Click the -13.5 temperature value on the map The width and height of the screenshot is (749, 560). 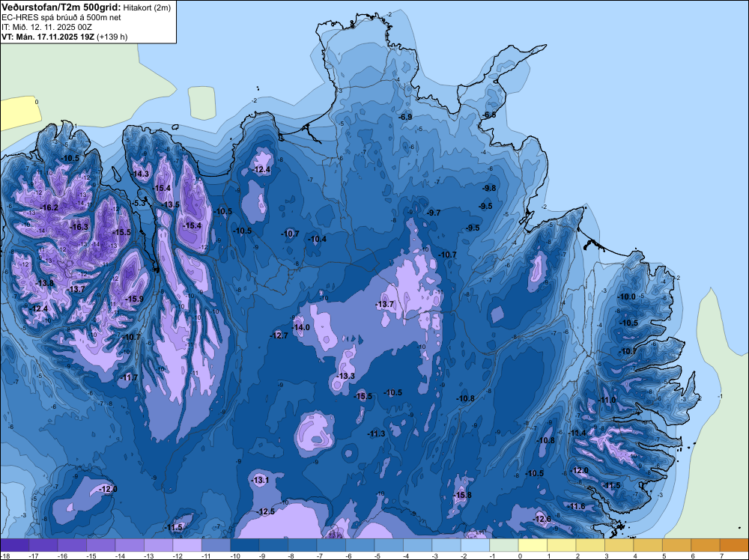click(x=171, y=205)
